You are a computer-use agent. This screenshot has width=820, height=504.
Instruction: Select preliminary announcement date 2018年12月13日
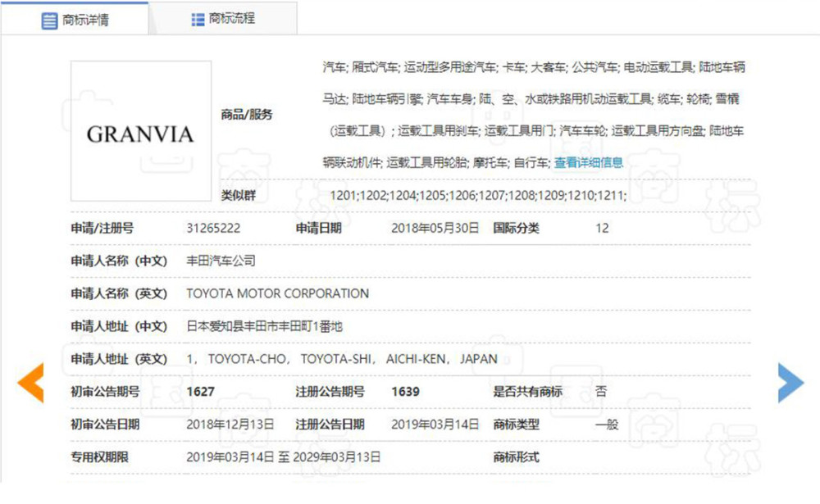click(230, 424)
